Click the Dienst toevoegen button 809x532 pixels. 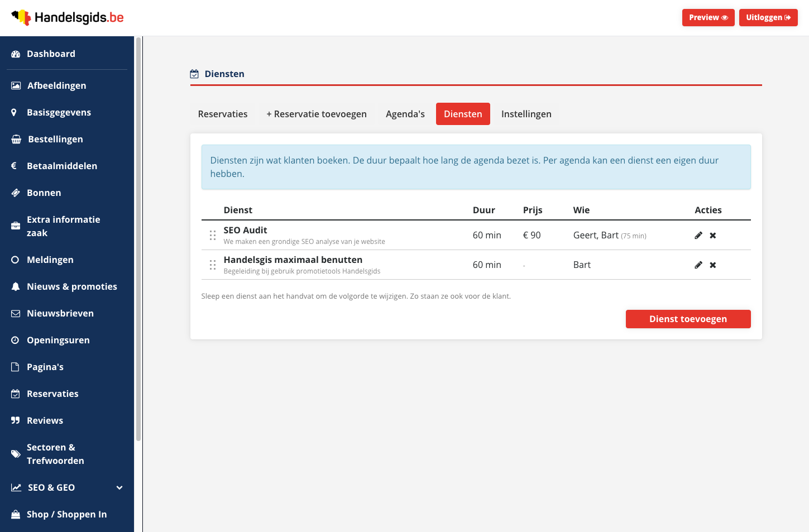click(x=688, y=319)
